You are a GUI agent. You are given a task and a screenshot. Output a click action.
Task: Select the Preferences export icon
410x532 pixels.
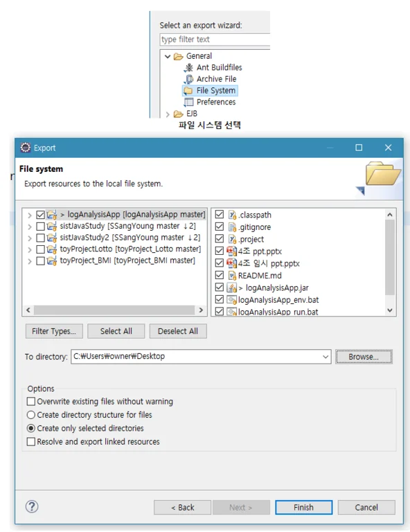188,102
